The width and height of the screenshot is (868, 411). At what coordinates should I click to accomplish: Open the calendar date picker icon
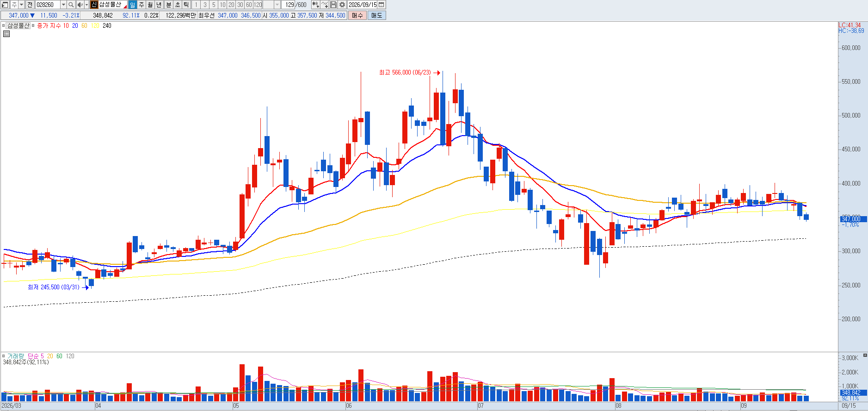382,5
